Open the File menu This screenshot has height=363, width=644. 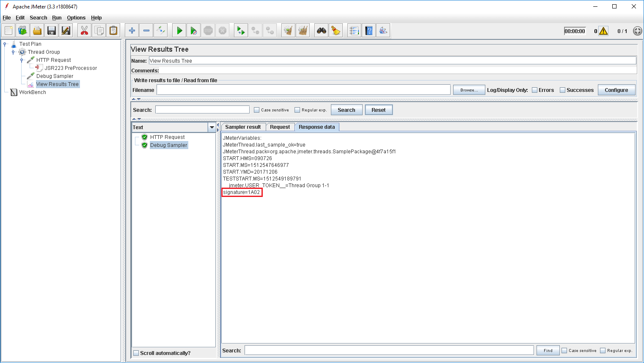(7, 18)
